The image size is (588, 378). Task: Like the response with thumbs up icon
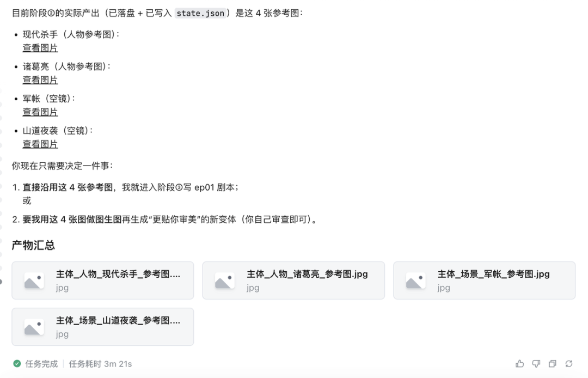(x=519, y=363)
